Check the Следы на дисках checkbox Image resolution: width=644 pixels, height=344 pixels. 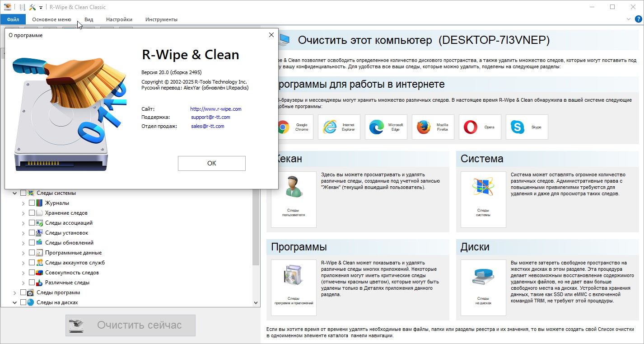coord(23,302)
